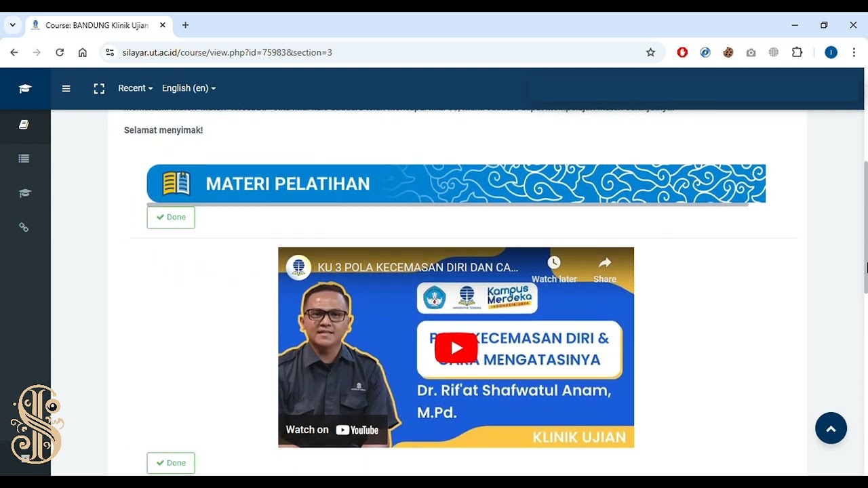Open the Recent dropdown menu
Screen dimensions: 868x488
(135, 88)
